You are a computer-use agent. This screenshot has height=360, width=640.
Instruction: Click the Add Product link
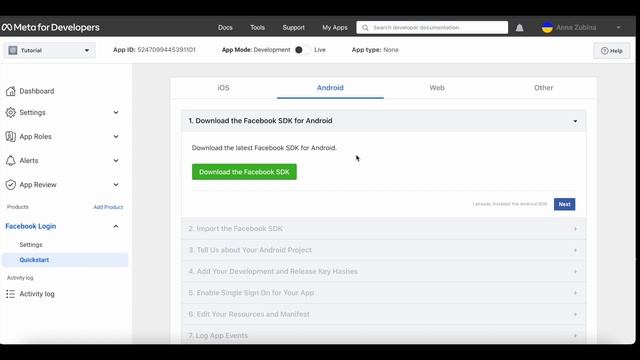(108, 207)
